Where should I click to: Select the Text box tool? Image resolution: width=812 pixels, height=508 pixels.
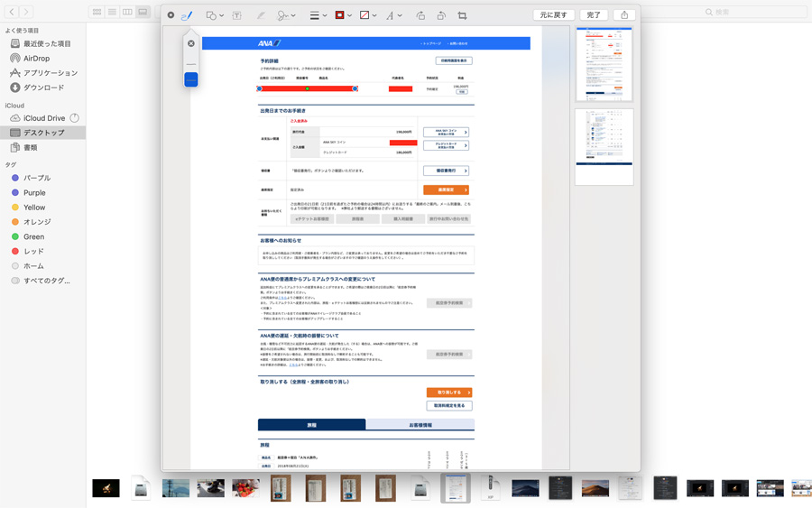click(x=236, y=15)
